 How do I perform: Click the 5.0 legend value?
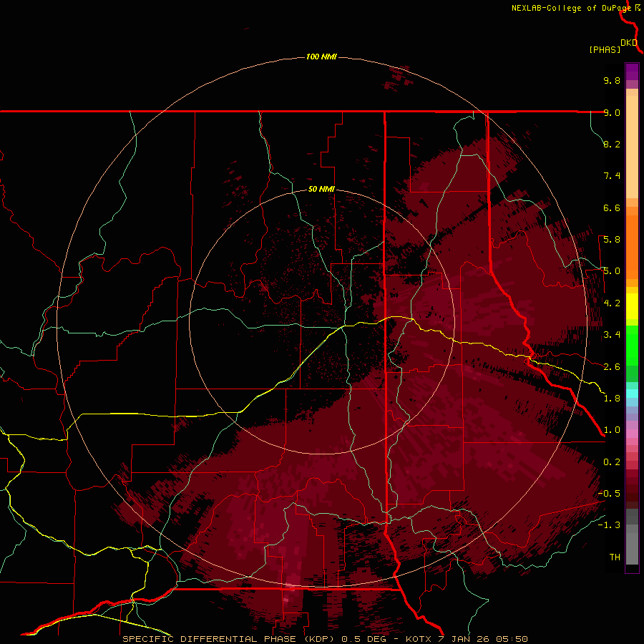(612, 271)
